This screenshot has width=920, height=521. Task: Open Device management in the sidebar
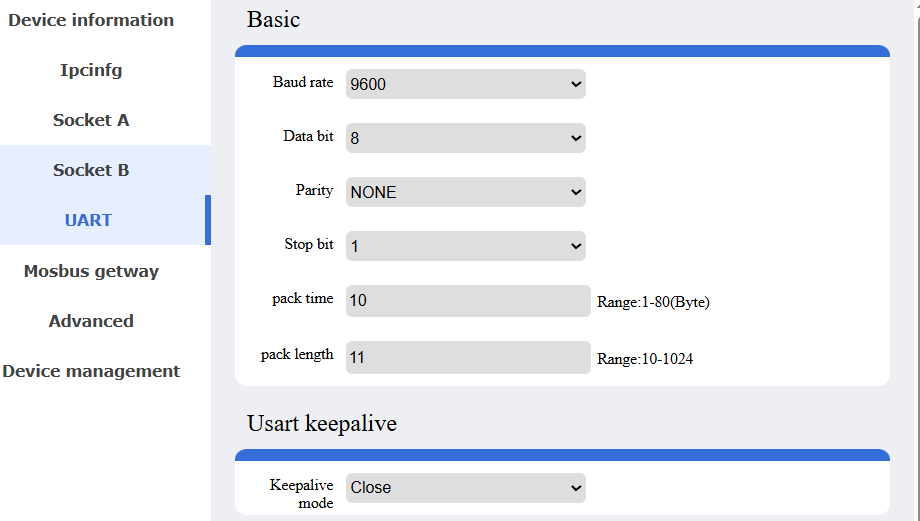point(91,371)
